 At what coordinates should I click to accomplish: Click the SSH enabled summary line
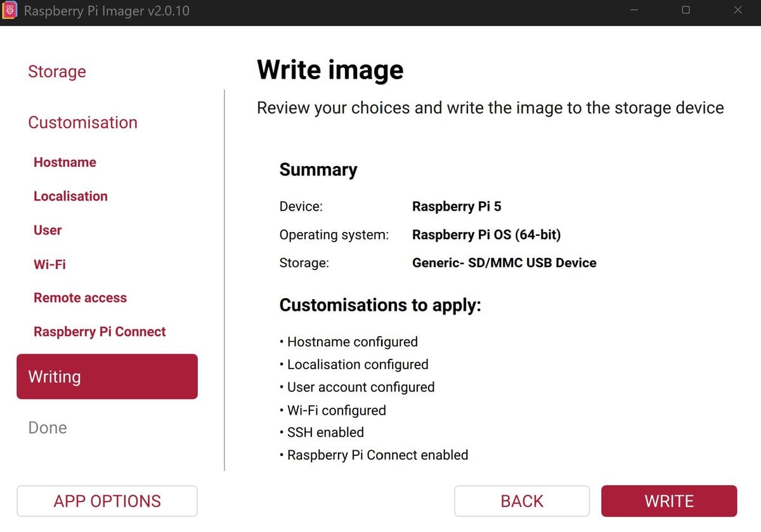pyautogui.click(x=322, y=432)
